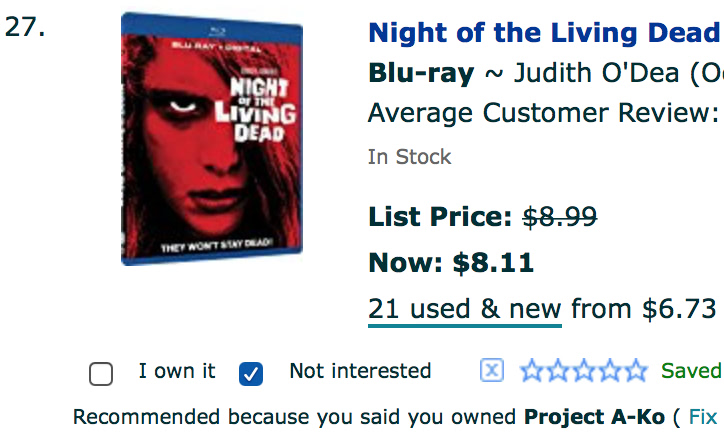Click the struck-through $8.99 list price

click(x=560, y=217)
